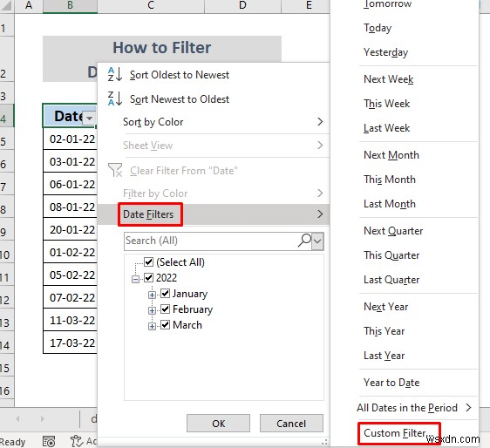Click cell with date 20-01-22
Image resolution: width=490 pixels, height=448 pixels.
pos(71,229)
